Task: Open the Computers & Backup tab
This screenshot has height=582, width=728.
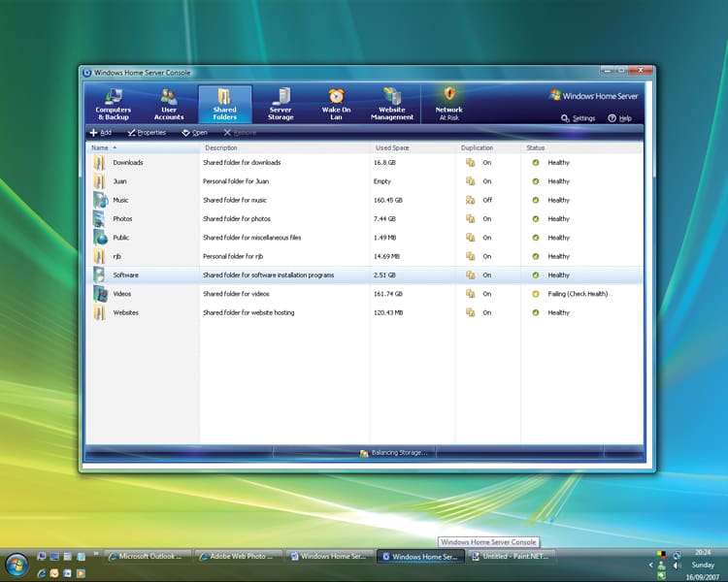Action: click(114, 105)
